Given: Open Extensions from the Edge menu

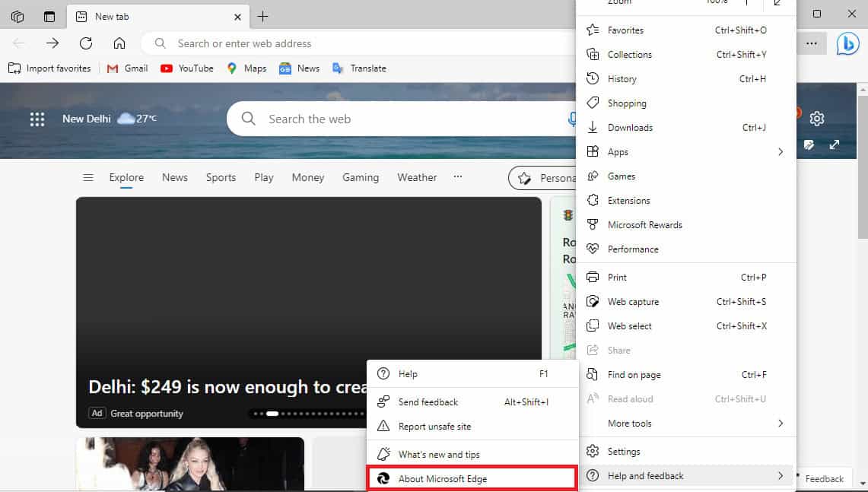Looking at the screenshot, I should [x=685, y=200].
